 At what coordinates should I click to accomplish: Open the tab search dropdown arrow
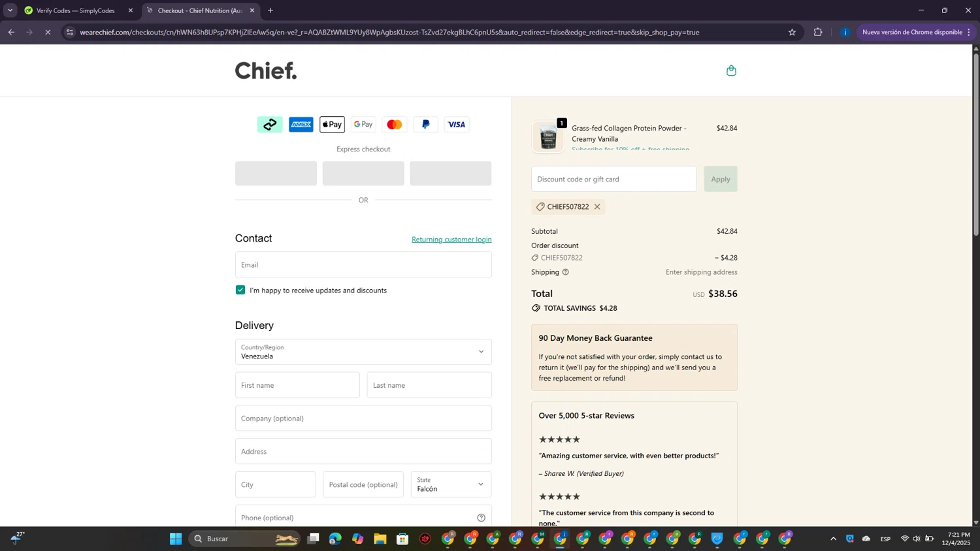tap(10, 10)
